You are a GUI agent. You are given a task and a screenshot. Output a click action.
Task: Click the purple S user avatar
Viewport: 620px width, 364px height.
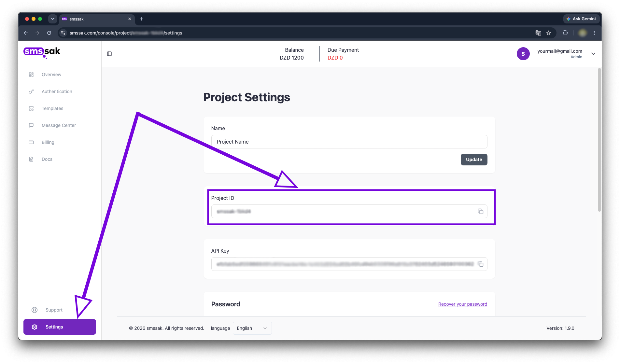pos(523,54)
